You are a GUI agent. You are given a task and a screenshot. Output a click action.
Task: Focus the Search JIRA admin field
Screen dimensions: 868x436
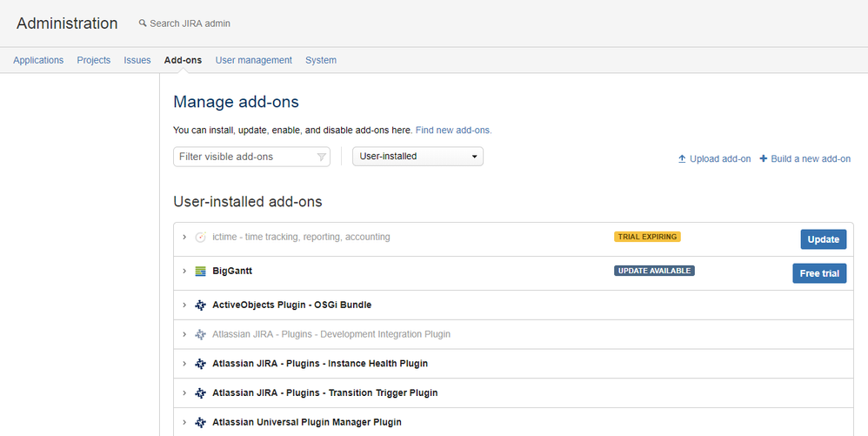(x=190, y=23)
